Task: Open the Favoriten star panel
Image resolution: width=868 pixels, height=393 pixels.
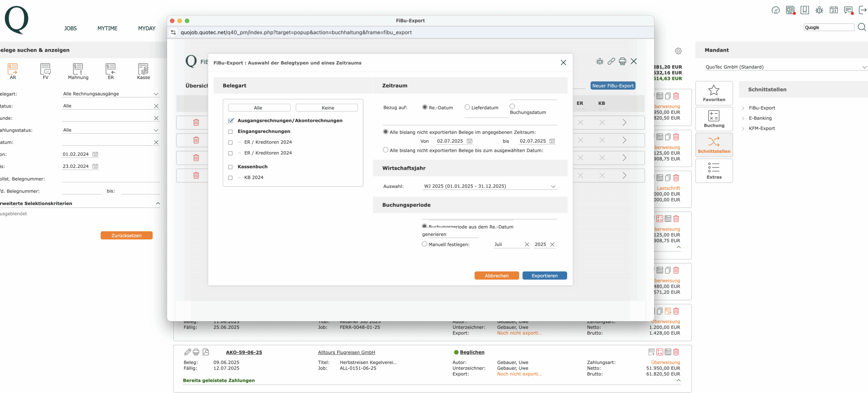Action: [714, 93]
